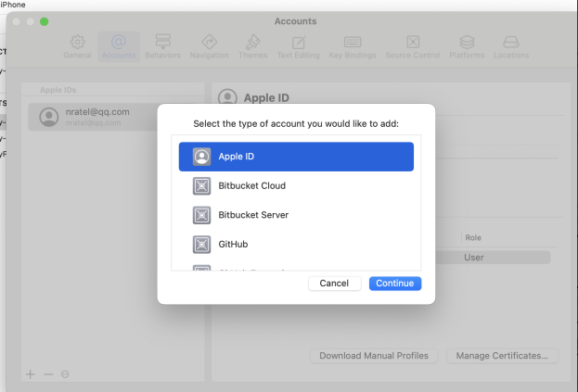578x392 pixels.
Task: Click the Bitbucket Cloud source control icon
Action: pos(201,186)
